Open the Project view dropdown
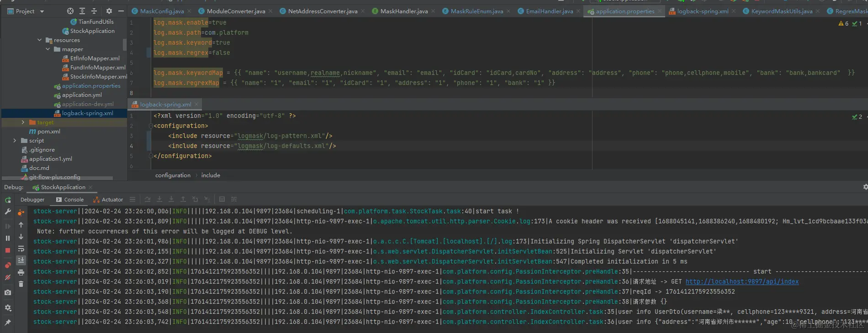This screenshot has width=868, height=333. pos(42,11)
